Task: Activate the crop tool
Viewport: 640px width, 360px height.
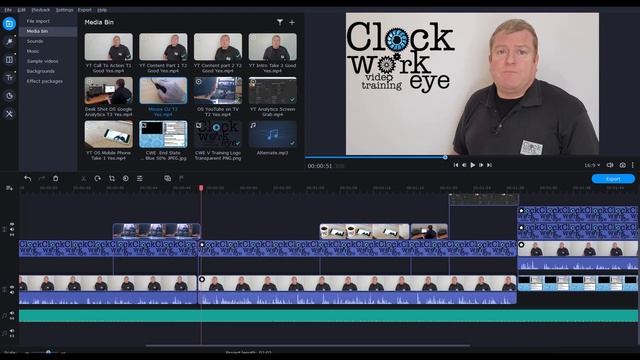Action: tap(112, 178)
